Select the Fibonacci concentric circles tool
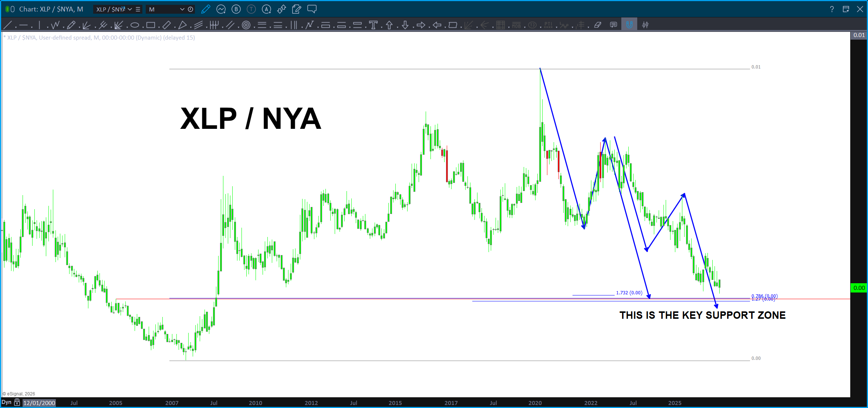Viewport: 868px width, 408px height. coord(246,25)
